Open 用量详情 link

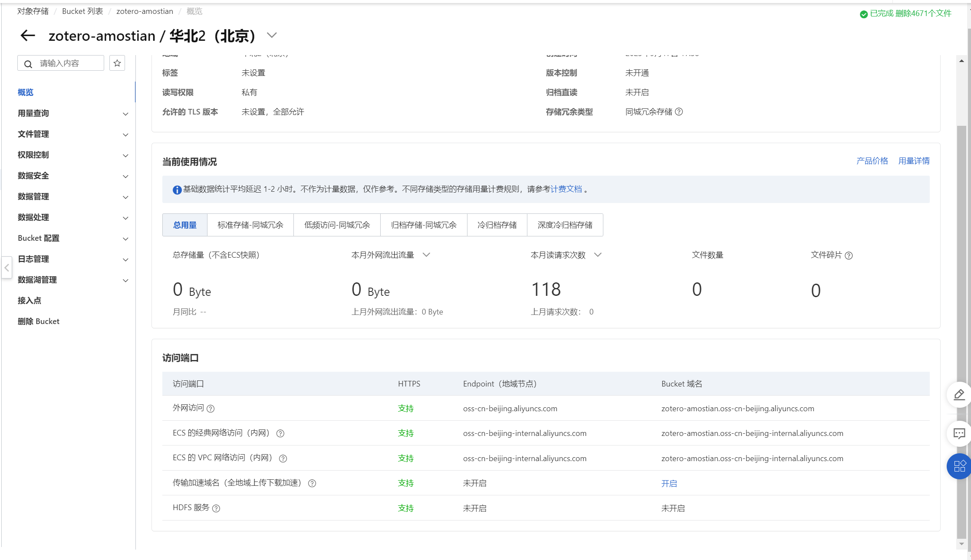914,161
